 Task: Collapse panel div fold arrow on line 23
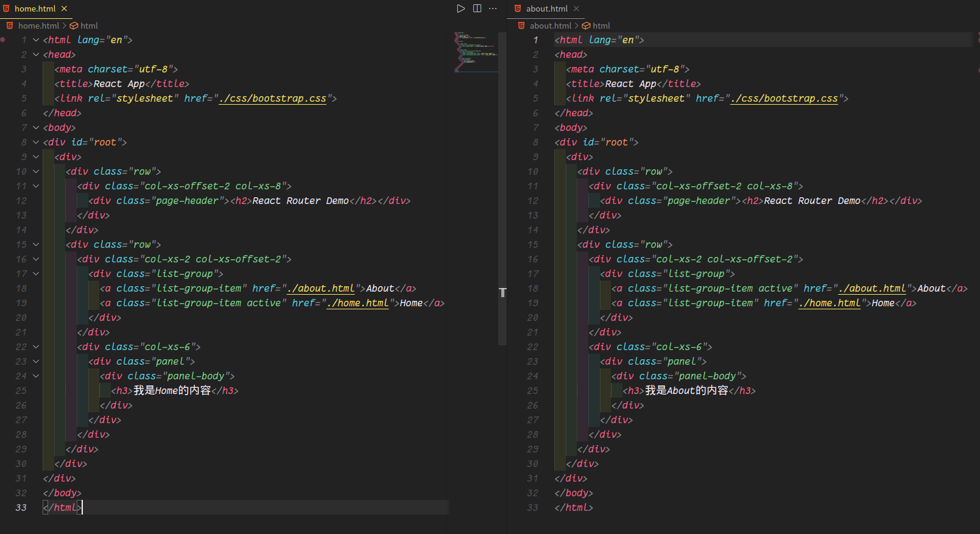[x=36, y=362]
